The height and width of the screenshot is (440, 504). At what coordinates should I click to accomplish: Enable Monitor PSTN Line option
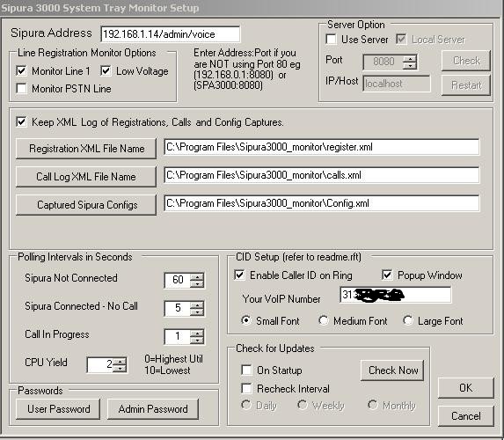coord(21,88)
